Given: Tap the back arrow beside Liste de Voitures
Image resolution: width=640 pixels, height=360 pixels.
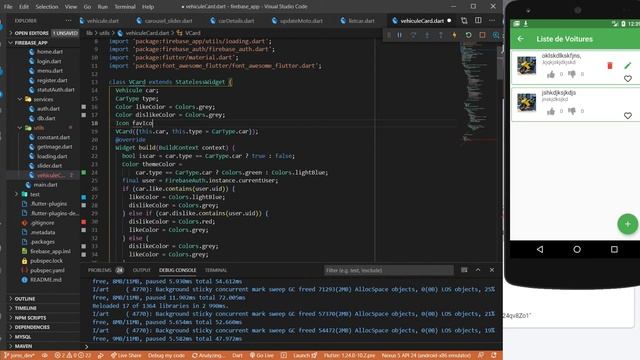Looking at the screenshot, I should tap(521, 39).
